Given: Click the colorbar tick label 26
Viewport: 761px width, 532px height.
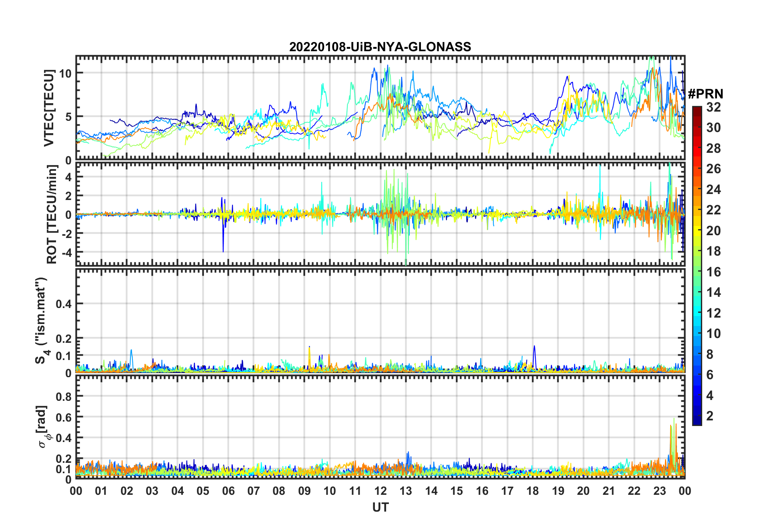Looking at the screenshot, I should point(714,169).
